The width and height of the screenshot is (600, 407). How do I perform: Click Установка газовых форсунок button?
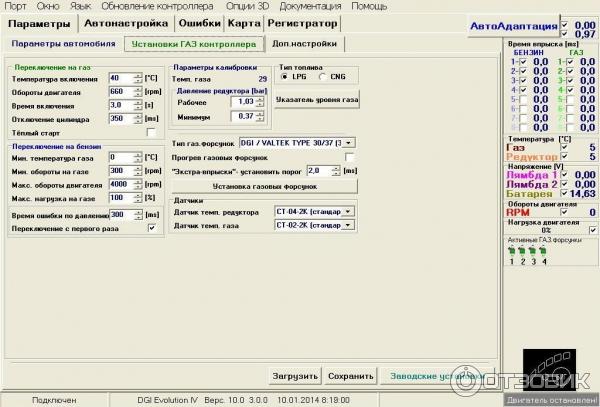264,186
